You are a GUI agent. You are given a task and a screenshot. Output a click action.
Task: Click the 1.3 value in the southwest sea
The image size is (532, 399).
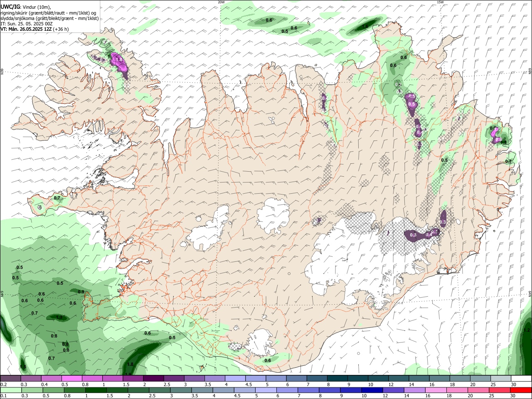click(x=59, y=318)
